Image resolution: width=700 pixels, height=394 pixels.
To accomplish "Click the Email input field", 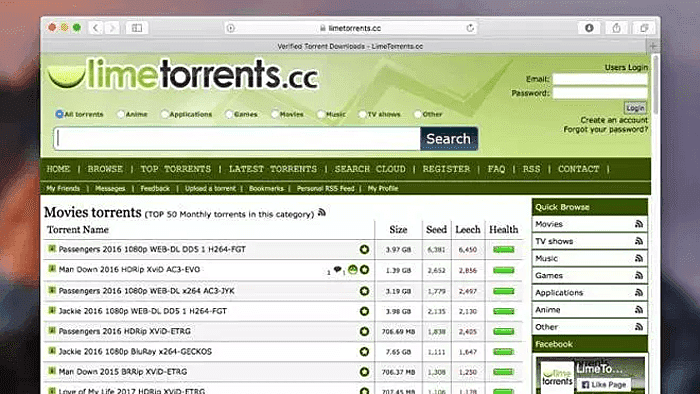I will pyautogui.click(x=600, y=79).
